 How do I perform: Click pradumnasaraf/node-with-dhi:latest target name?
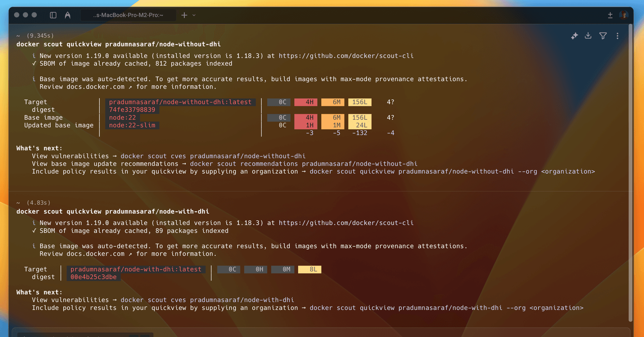click(x=136, y=269)
